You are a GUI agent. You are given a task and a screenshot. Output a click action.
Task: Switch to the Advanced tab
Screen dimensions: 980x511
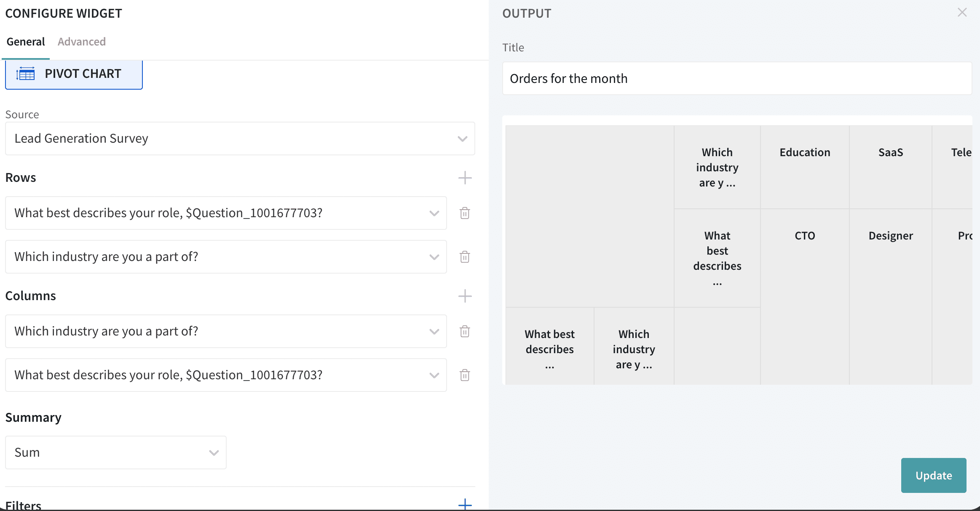82,42
